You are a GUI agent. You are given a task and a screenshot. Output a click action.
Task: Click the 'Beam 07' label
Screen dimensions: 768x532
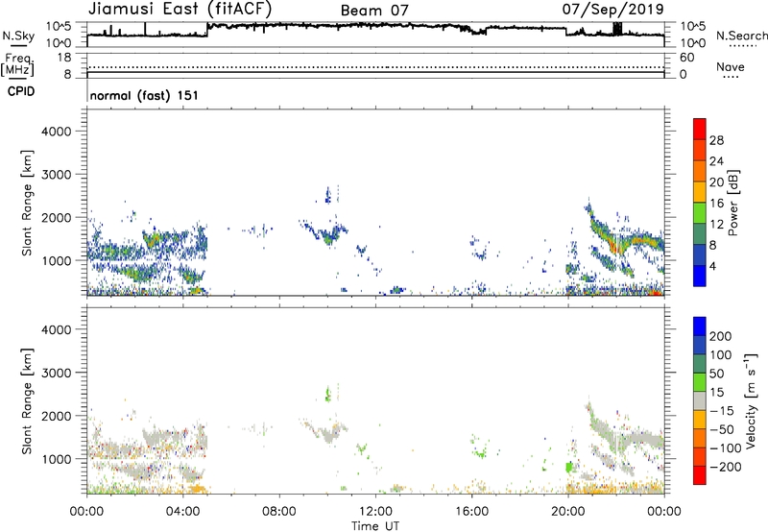click(374, 11)
